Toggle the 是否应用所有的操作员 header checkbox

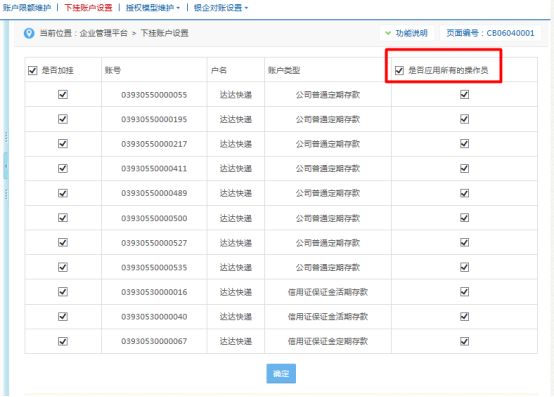[x=399, y=70]
